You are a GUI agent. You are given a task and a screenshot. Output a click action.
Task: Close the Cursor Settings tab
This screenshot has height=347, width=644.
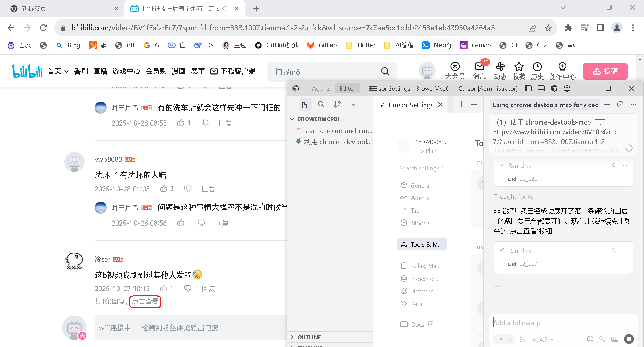(440, 105)
